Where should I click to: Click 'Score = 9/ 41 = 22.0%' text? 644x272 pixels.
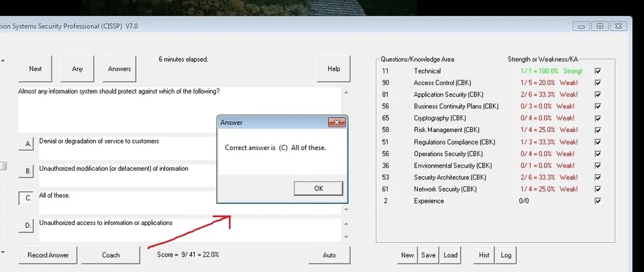[x=188, y=255]
